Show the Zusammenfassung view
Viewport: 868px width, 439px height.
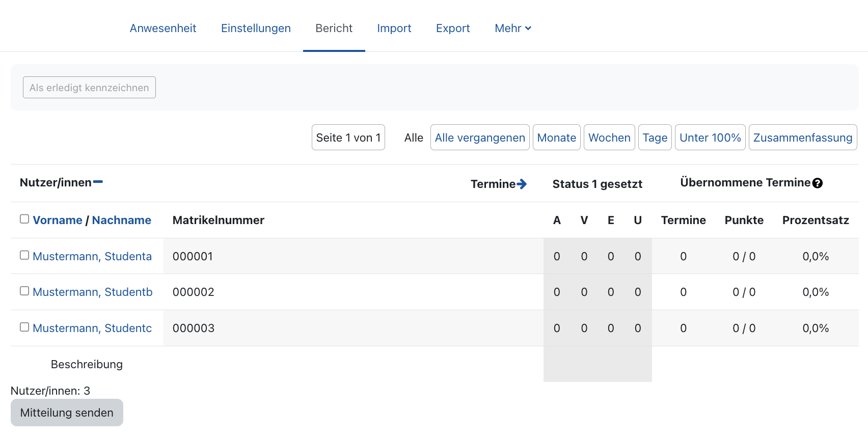(x=802, y=138)
